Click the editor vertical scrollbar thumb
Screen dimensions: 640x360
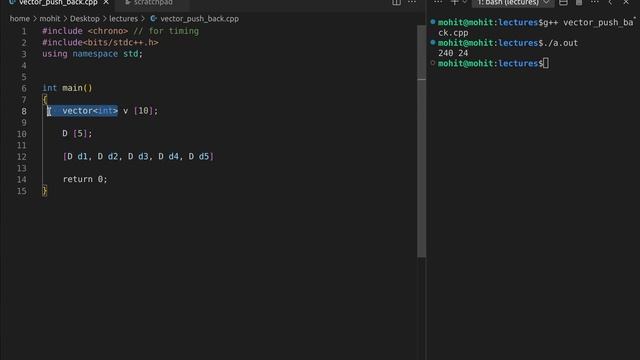(421, 141)
